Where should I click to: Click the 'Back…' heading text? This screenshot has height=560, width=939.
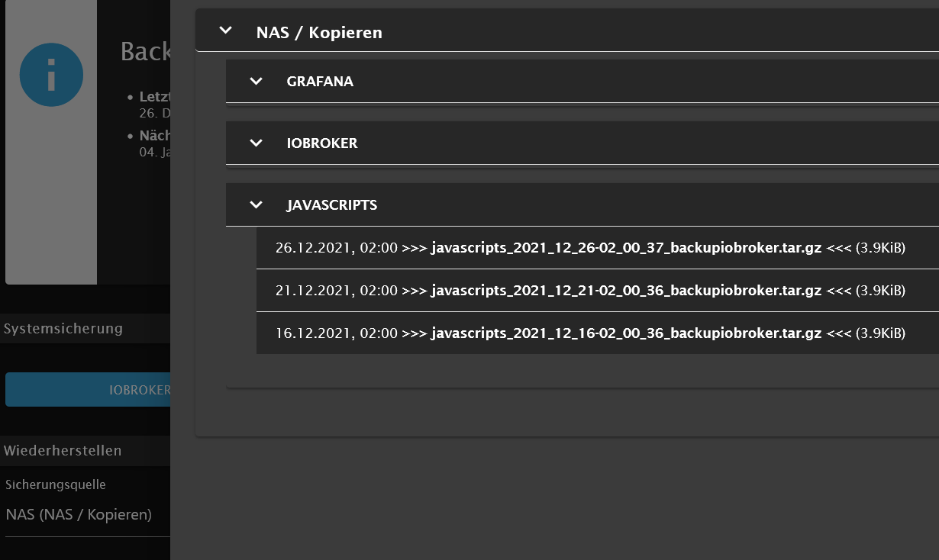coord(145,52)
